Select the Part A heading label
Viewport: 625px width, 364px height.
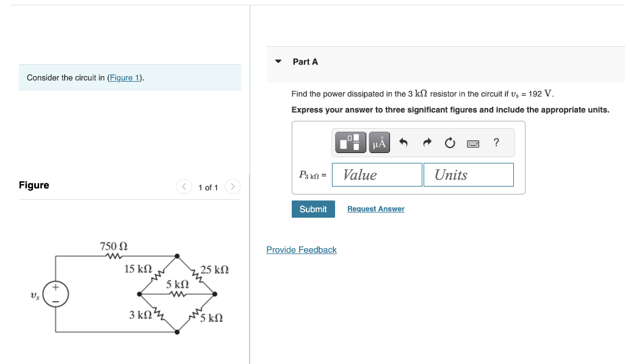[x=305, y=62]
